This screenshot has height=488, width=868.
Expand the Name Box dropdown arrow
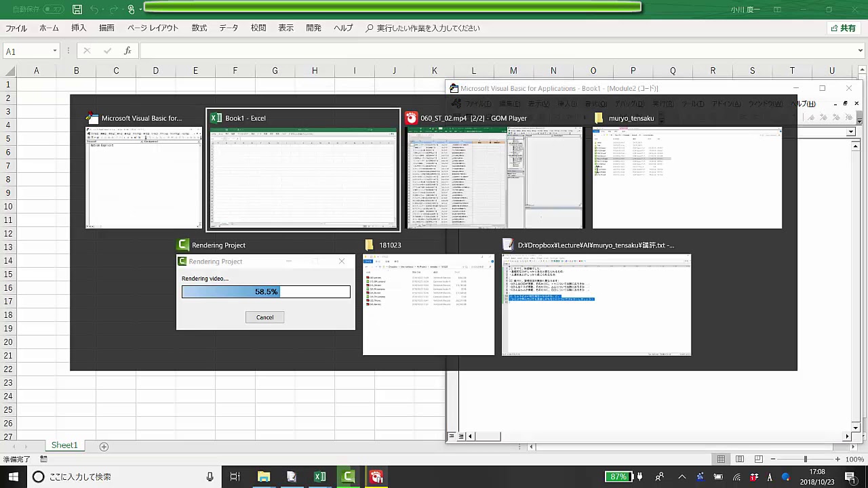coord(55,52)
